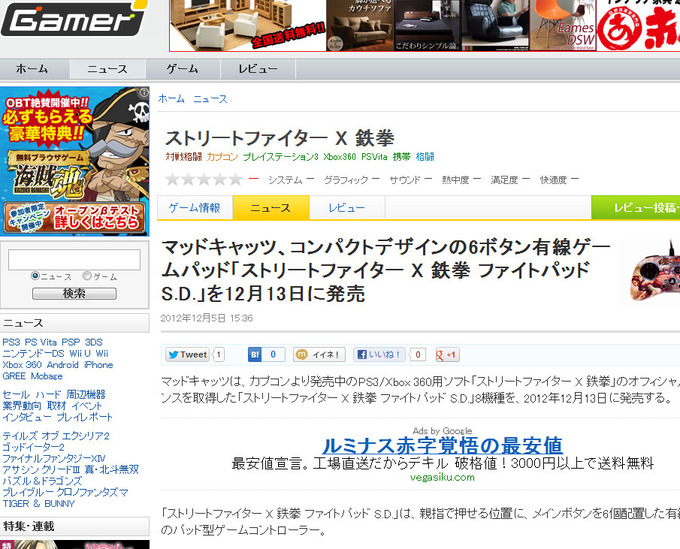Select the ゲーム search radio button

point(87,276)
